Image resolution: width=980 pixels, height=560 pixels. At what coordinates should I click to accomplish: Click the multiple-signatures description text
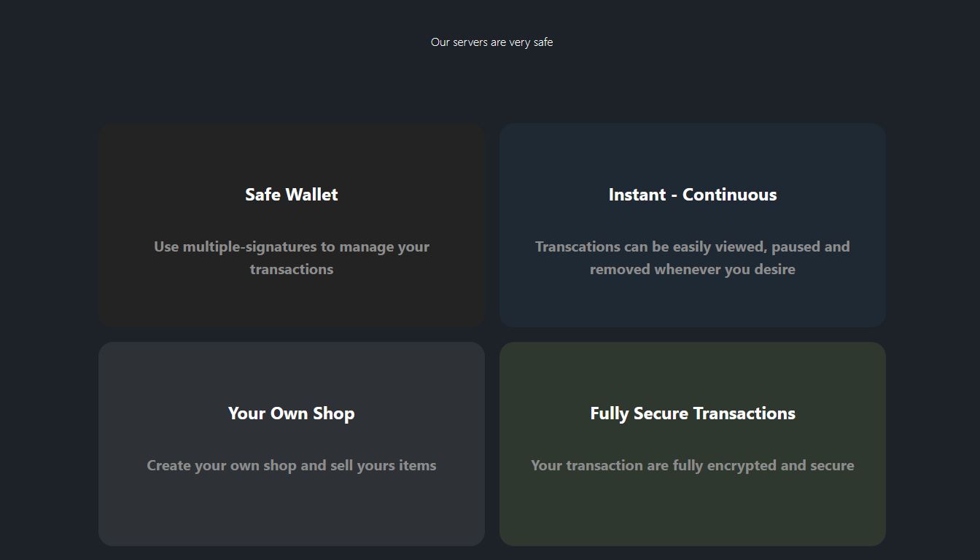pyautogui.click(x=292, y=257)
